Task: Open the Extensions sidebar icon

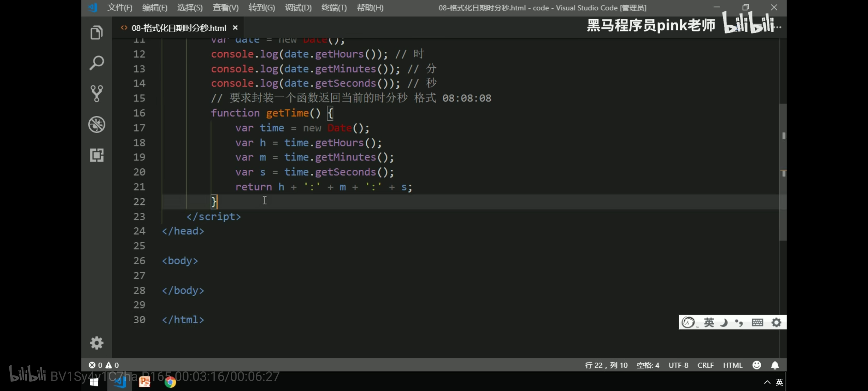Action: pyautogui.click(x=97, y=155)
